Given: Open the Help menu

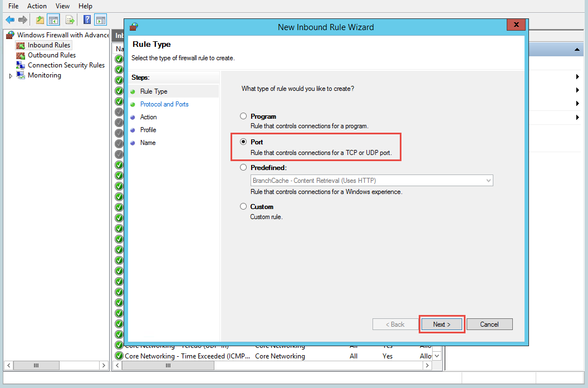Looking at the screenshot, I should (85, 6).
